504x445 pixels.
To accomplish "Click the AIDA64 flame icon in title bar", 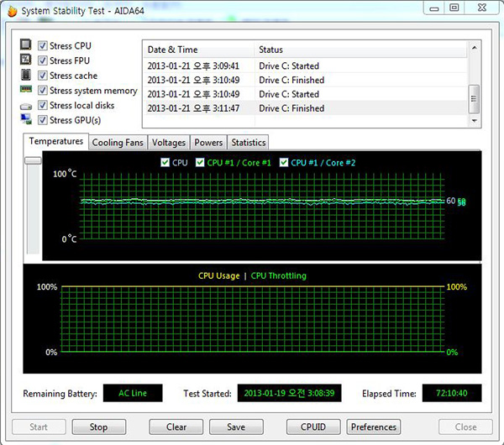I will (13, 11).
